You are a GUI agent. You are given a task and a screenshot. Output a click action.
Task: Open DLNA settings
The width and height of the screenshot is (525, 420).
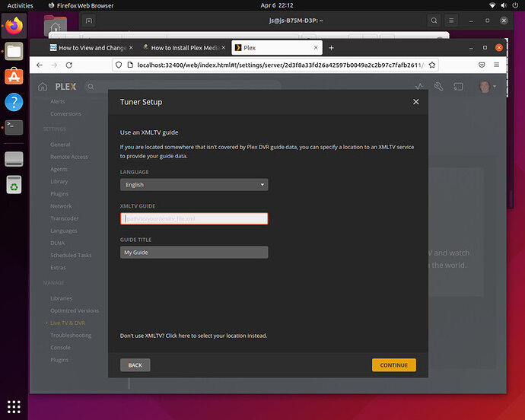pyautogui.click(x=57, y=243)
